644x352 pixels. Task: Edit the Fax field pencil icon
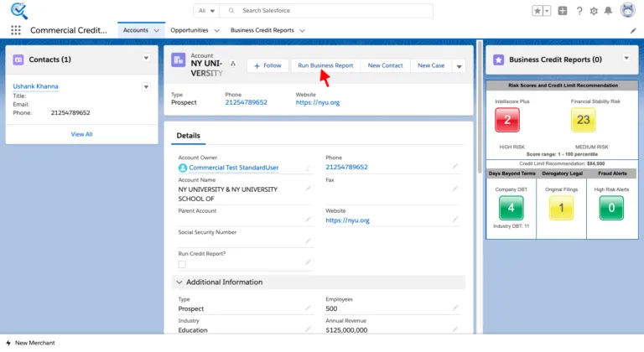pyautogui.click(x=455, y=189)
